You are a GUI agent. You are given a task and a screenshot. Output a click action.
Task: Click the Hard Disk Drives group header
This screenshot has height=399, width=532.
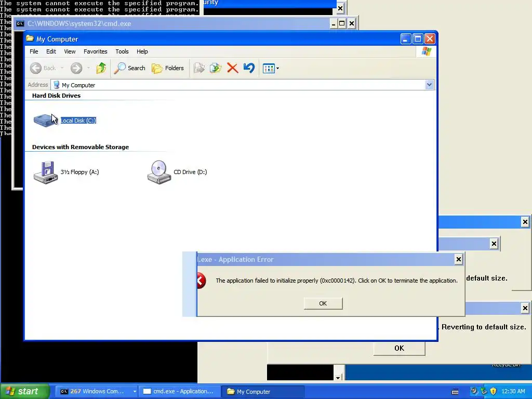point(56,96)
